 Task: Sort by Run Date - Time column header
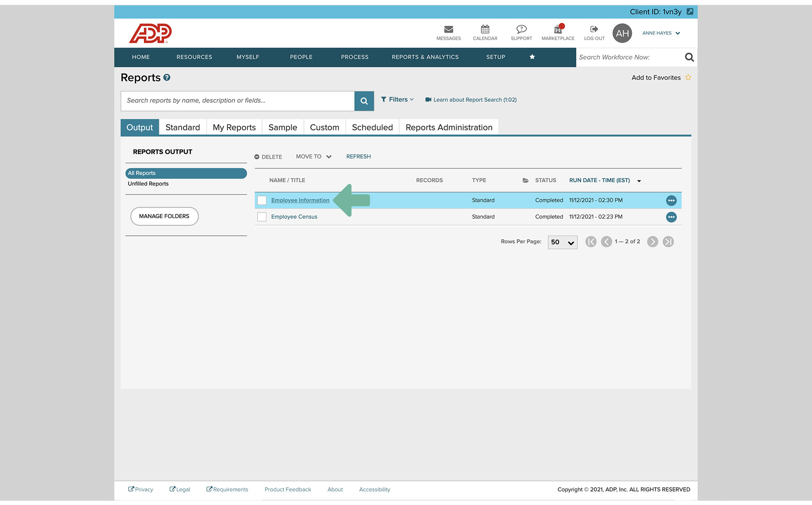coord(599,180)
